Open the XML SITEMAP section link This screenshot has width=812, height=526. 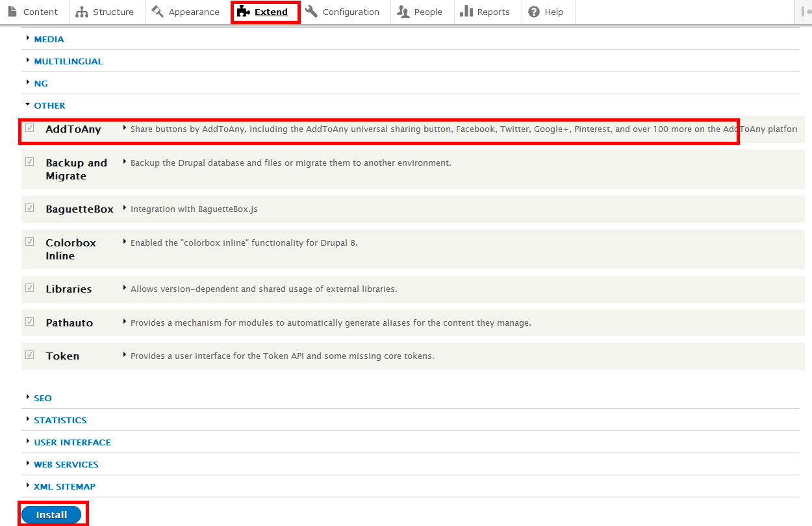point(64,486)
